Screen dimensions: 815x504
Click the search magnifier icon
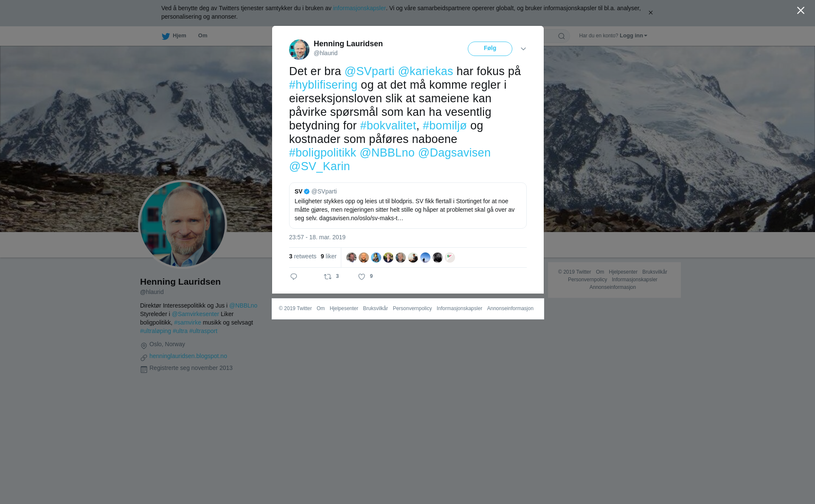(x=562, y=36)
